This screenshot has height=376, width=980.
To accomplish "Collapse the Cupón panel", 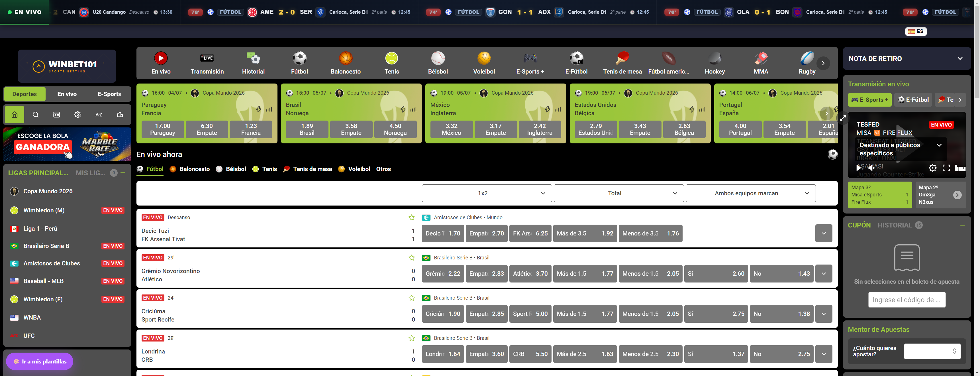I will pyautogui.click(x=963, y=225).
